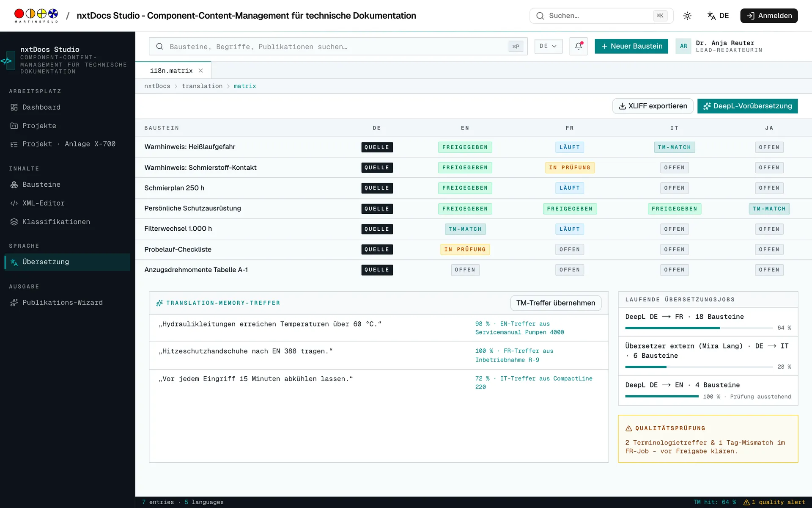The image size is (812, 508).
Task: Click the Dashboard grid icon
Action: (x=14, y=108)
